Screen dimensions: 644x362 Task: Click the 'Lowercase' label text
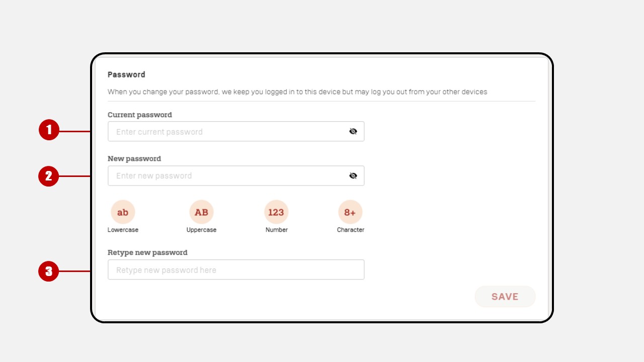point(123,230)
